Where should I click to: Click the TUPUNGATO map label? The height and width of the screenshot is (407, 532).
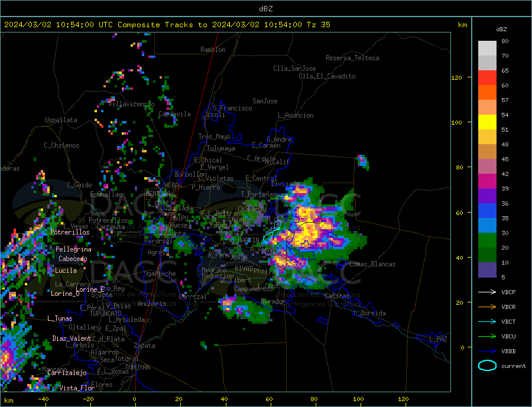106,314
